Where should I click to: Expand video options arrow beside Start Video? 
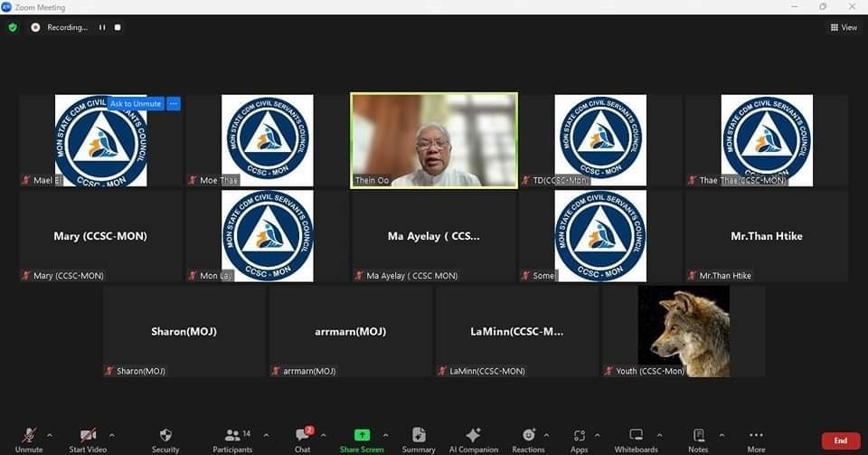point(112,436)
